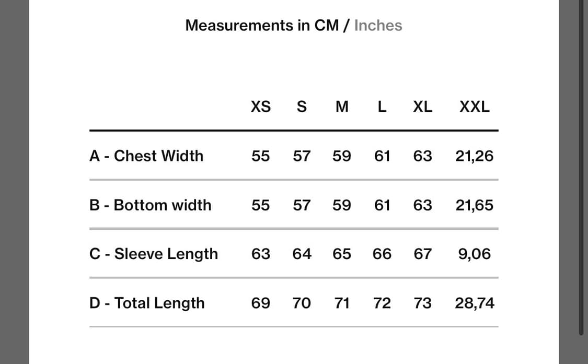Image resolution: width=588 pixels, height=364 pixels.
Task: Select the L sleeve length value 66
Action: click(382, 254)
